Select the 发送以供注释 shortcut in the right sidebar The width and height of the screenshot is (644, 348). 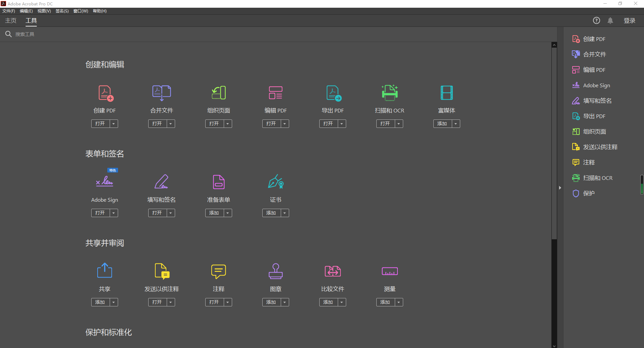pos(595,147)
